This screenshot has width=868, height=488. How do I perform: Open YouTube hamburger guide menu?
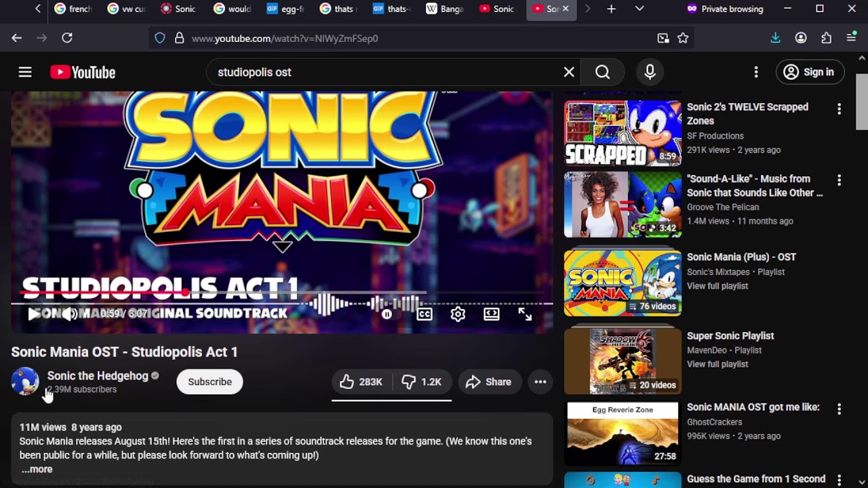point(25,72)
